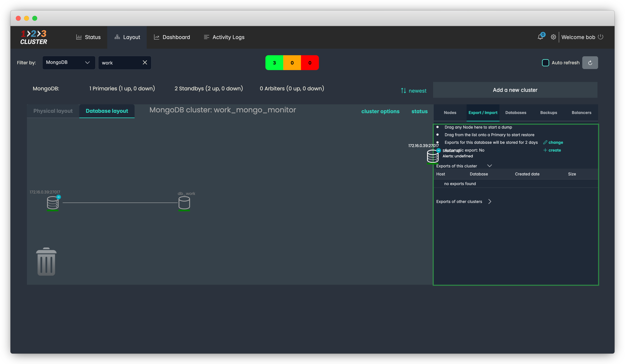Screen dimensions: 625x364
Task: Click the sort arrows beside newest
Action: point(403,91)
